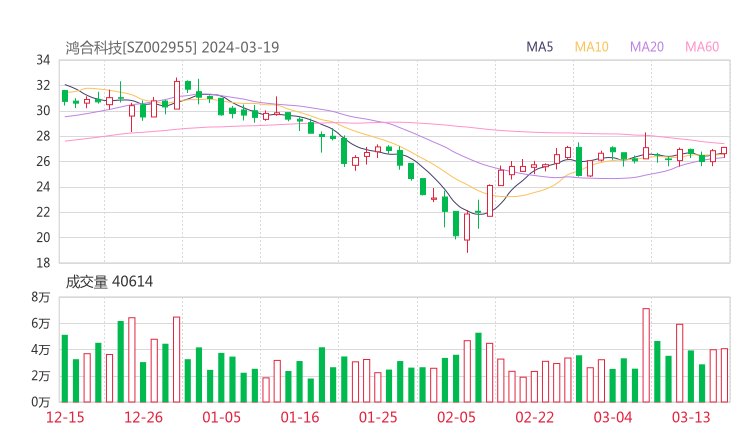740x440 pixels.
Task: Select the first green volume bar at 12-15
Action: 65,369
